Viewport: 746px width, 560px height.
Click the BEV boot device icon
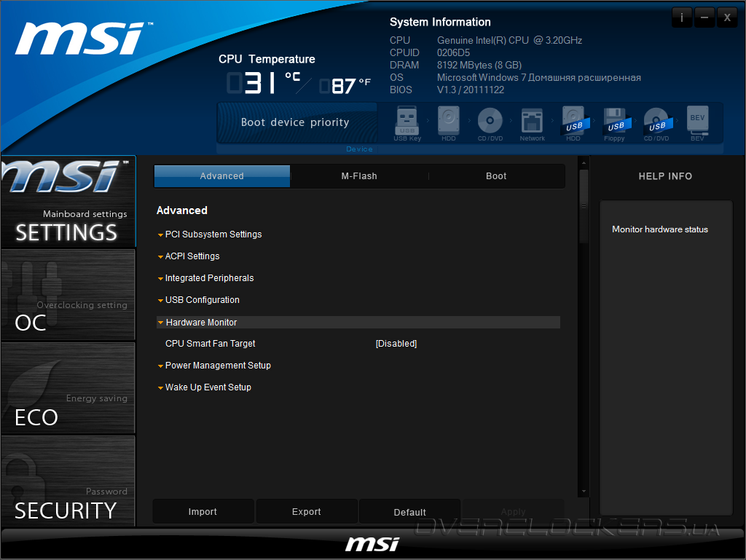pyautogui.click(x=697, y=124)
